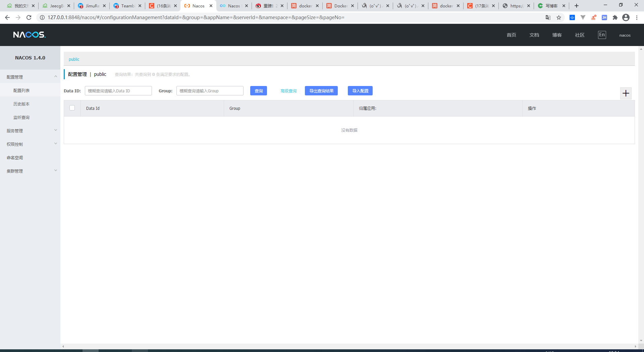Open 文档 in the top navigation
Screen dimensions: 644x352
pos(534,35)
